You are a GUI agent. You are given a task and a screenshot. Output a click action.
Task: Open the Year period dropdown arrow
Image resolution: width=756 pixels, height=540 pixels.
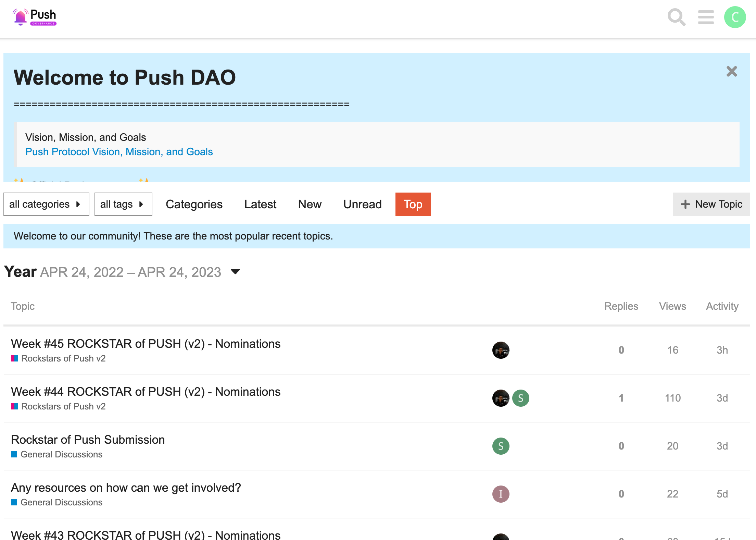[x=235, y=272]
